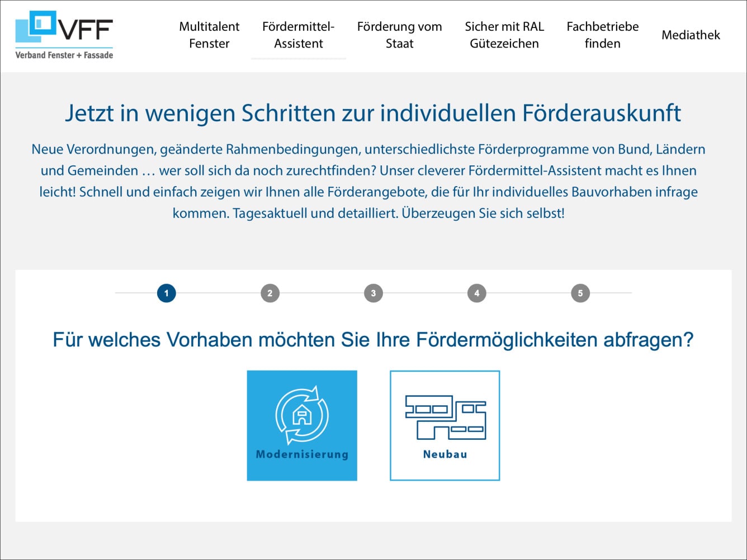
Task: Jump to step 4 in the progress indicator
Action: [x=477, y=293]
